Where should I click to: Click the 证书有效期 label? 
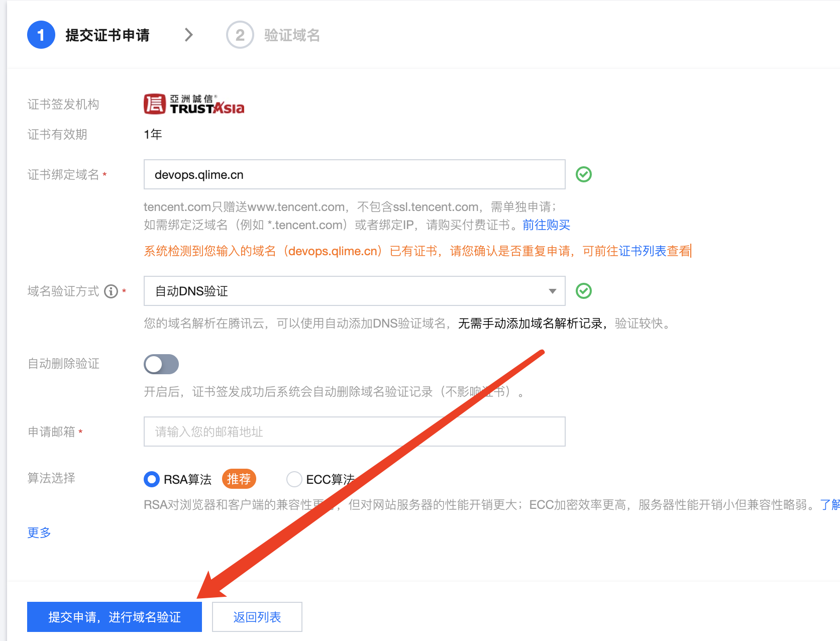tap(57, 134)
